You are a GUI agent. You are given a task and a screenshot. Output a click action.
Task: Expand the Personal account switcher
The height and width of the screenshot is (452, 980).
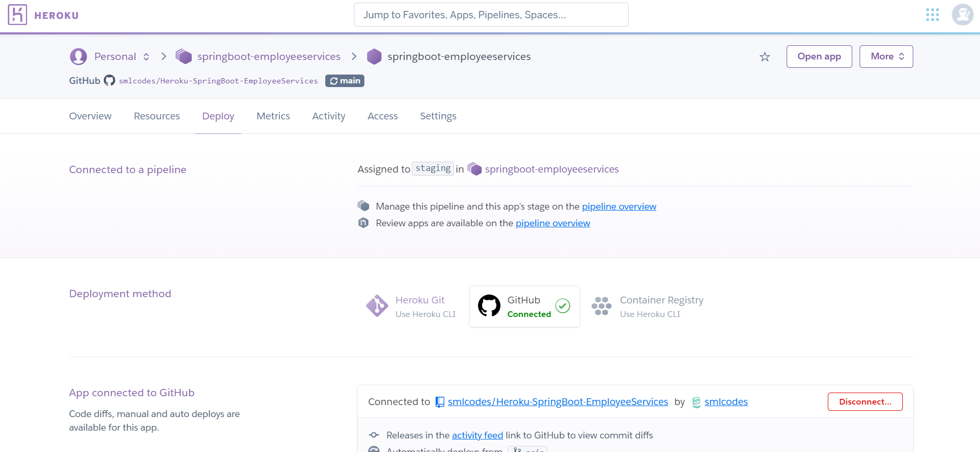click(115, 56)
